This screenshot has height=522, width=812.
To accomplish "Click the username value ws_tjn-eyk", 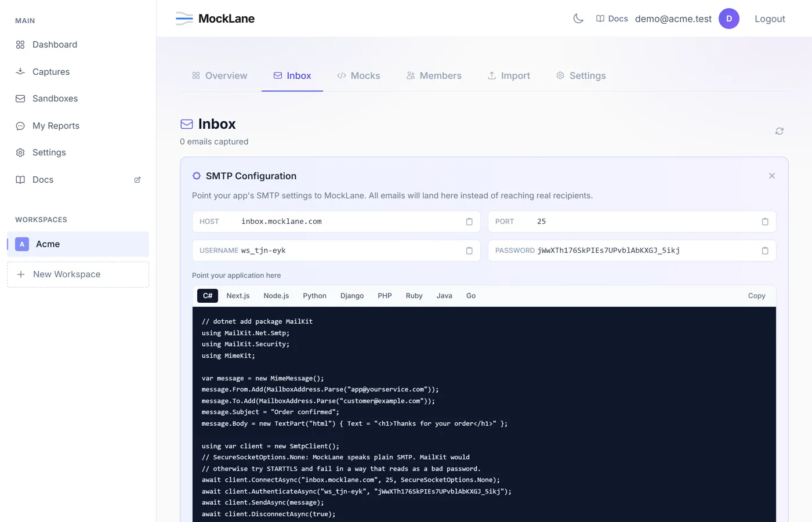I will pyautogui.click(x=263, y=251).
